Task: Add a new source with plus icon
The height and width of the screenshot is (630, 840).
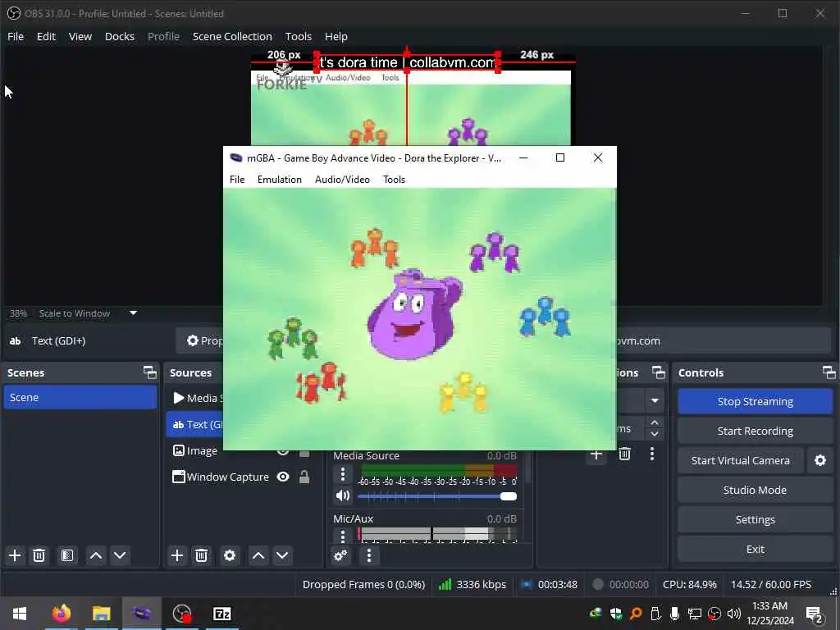Action: [177, 555]
